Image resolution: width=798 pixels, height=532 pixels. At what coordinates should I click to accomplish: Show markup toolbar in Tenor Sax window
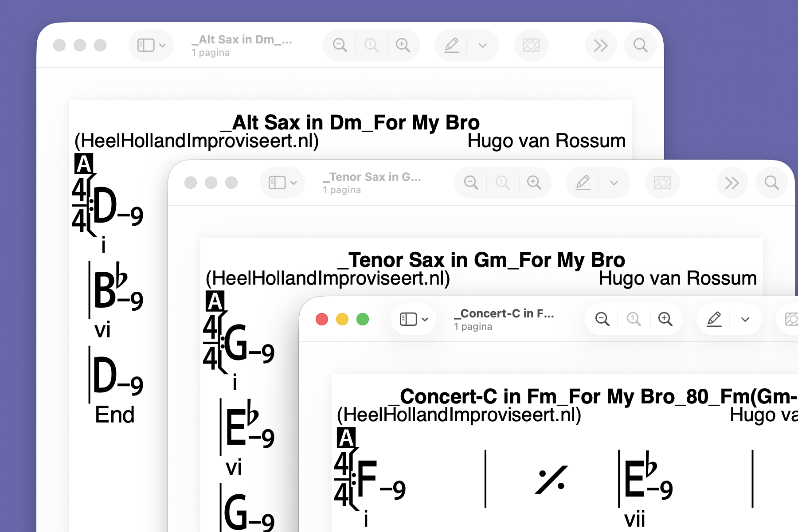coord(583,183)
